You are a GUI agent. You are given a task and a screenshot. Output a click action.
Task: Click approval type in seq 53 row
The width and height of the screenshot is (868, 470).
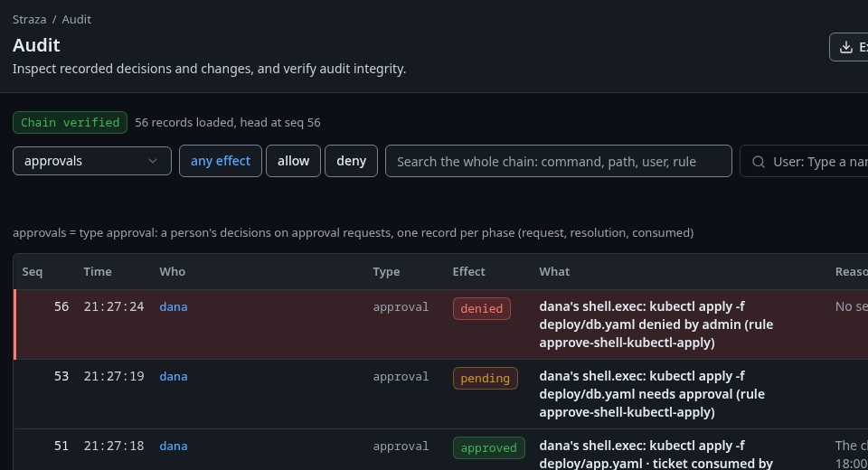pyautogui.click(x=401, y=376)
